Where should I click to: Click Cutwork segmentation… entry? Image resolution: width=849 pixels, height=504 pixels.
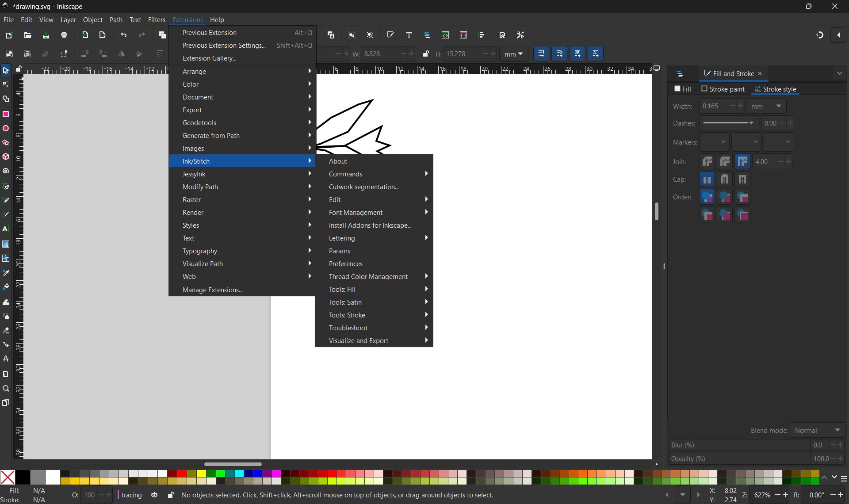tap(374, 187)
